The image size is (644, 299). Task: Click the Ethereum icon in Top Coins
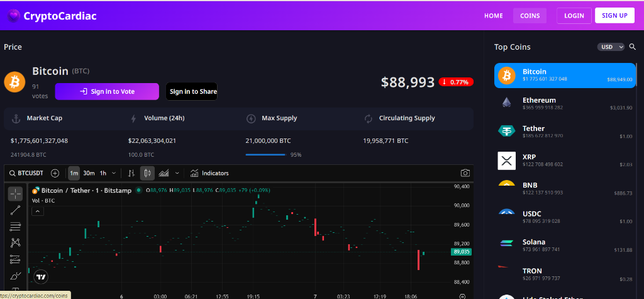click(506, 103)
